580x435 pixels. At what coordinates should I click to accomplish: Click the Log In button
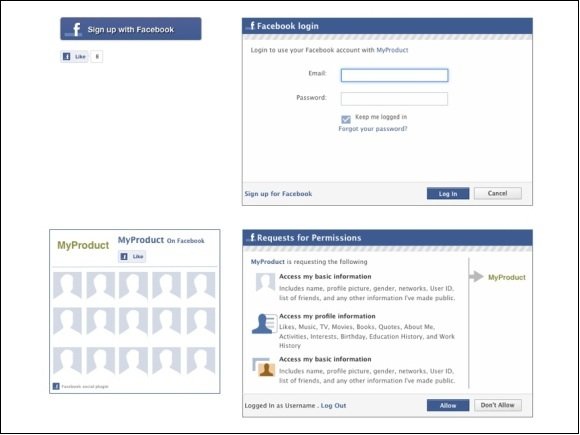(448, 193)
